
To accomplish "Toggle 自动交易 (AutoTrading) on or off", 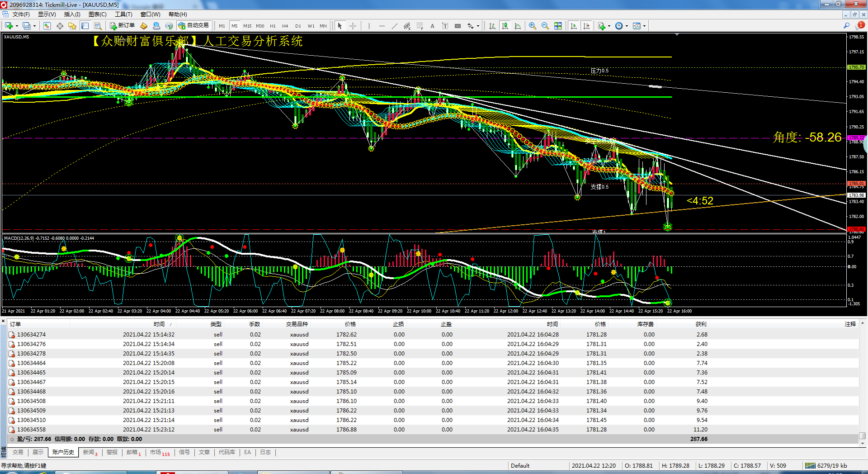I will click(193, 26).
